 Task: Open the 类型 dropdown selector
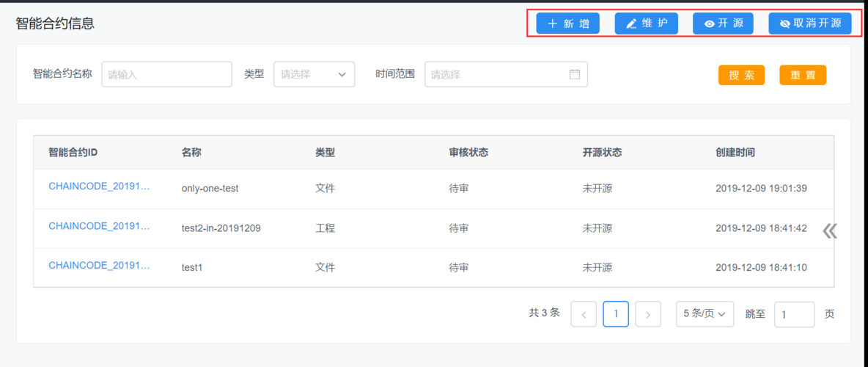tap(314, 74)
